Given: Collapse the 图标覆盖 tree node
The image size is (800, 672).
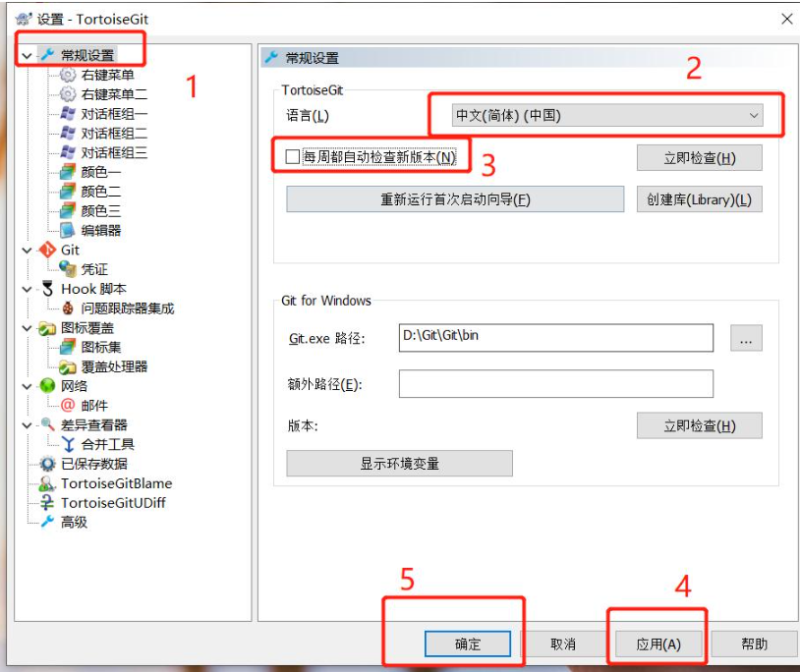Looking at the screenshot, I should pyautogui.click(x=27, y=328).
